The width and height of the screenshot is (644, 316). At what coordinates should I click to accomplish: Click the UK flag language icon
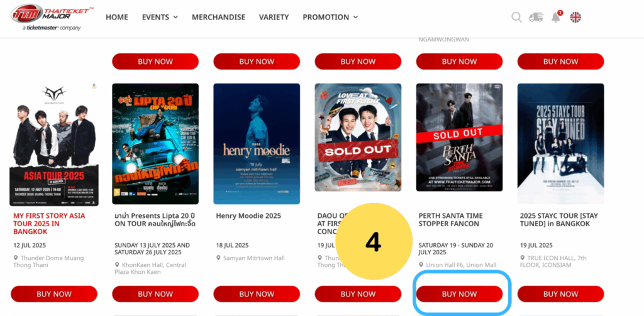tap(576, 17)
